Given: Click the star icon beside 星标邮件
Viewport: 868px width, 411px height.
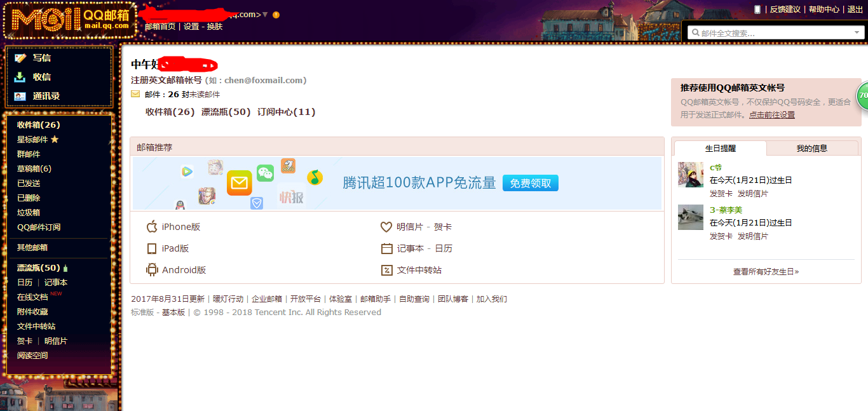Looking at the screenshot, I should (55, 139).
